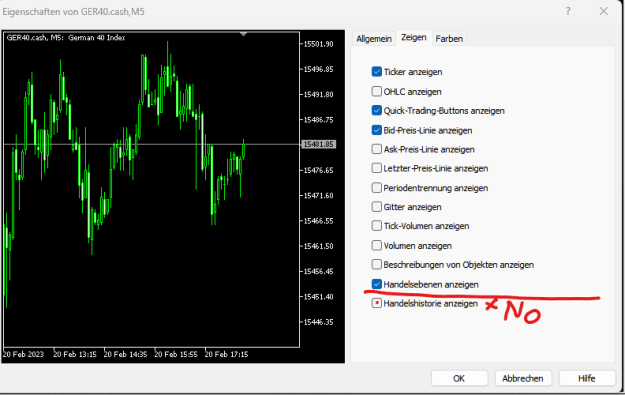Click the 20 Feb 13:15 time label
This screenshot has width=625, height=395.
75,354
